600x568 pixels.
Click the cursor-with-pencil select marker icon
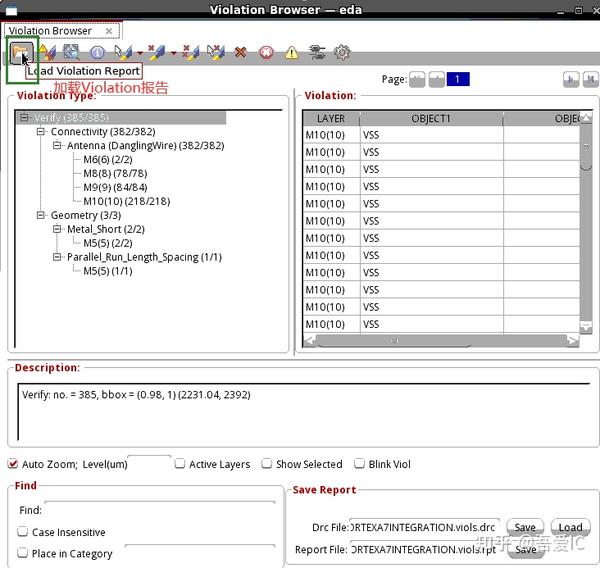point(123,52)
